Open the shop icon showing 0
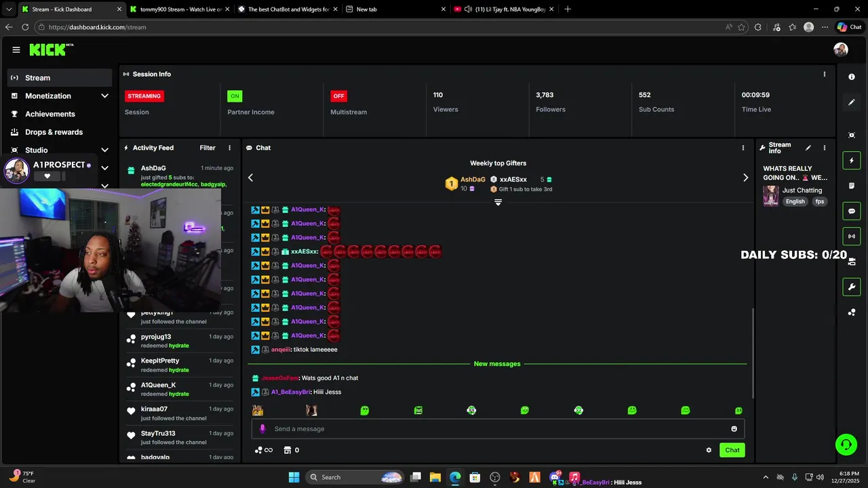The height and width of the screenshot is (488, 868). click(x=292, y=450)
